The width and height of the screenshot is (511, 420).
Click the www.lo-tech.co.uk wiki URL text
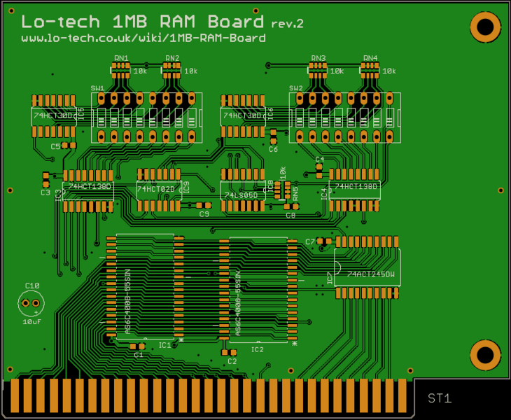143,38
